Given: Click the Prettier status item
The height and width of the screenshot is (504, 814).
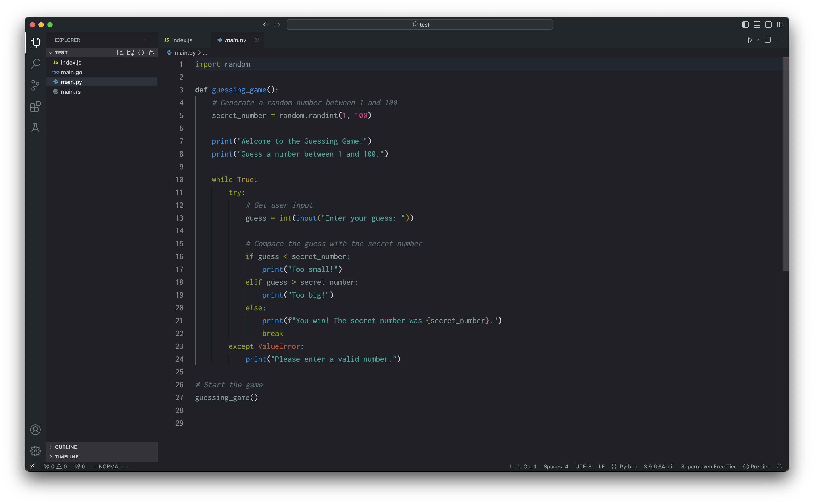Looking at the screenshot, I should click(756, 466).
